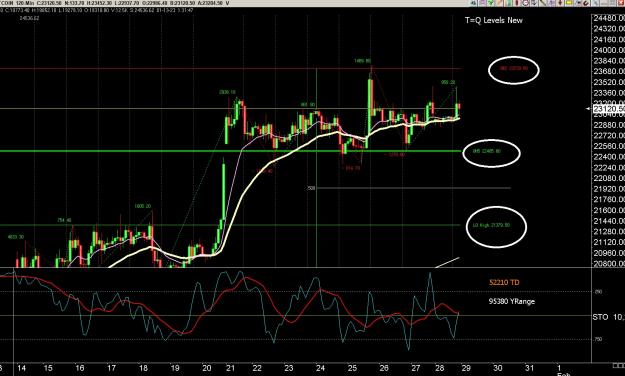The width and height of the screenshot is (625, 376).
Task: Select the black diagonal line drawing tool
Action: pos(542,3)
